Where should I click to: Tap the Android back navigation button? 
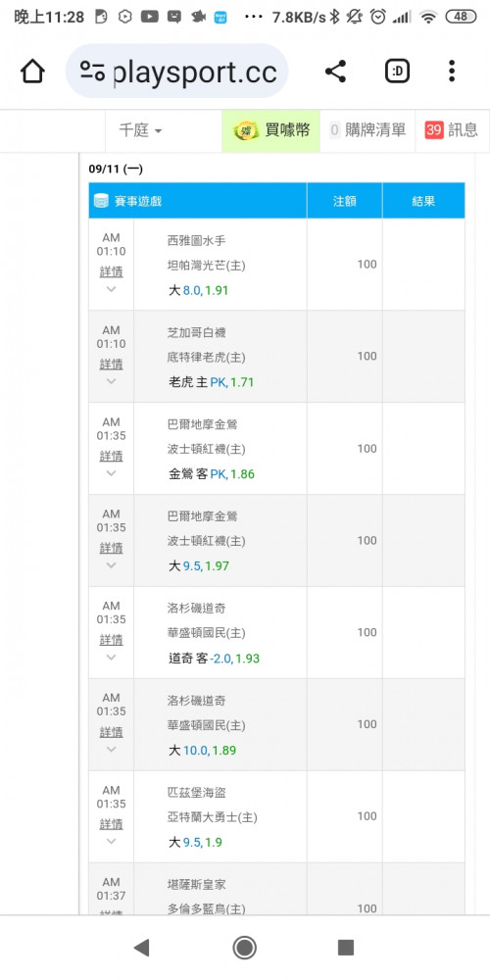[x=142, y=948]
